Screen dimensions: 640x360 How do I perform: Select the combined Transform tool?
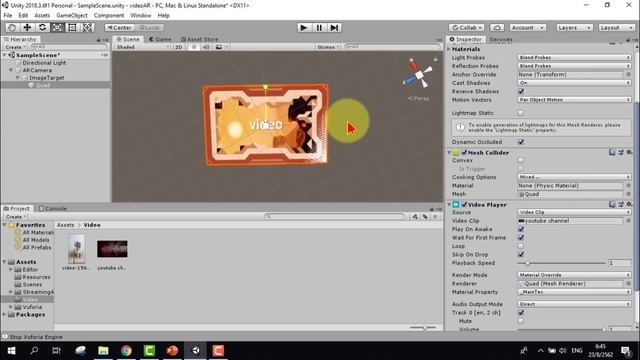tap(87, 27)
